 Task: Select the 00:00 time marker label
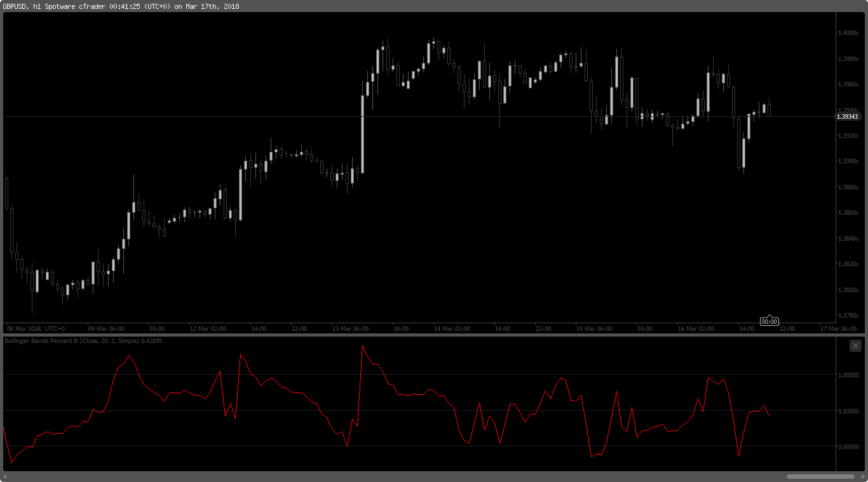pos(770,321)
